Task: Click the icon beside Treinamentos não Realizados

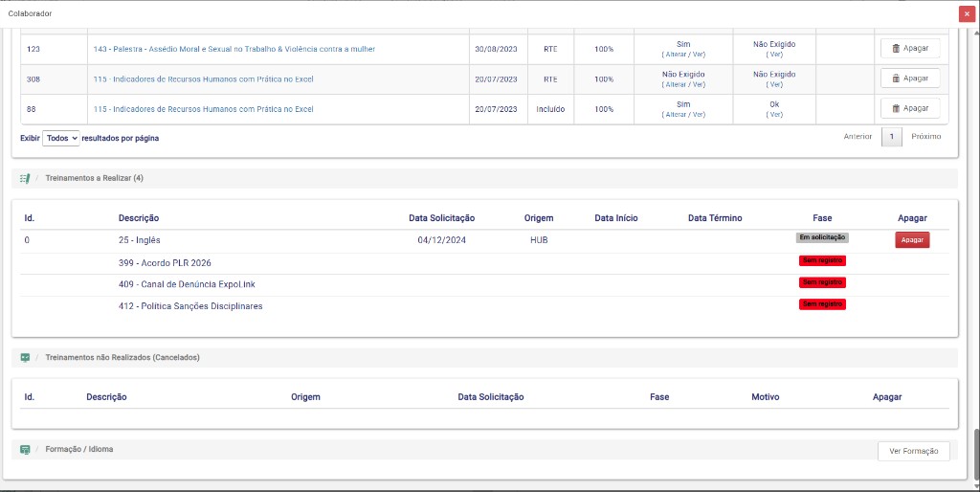Action: (25, 358)
